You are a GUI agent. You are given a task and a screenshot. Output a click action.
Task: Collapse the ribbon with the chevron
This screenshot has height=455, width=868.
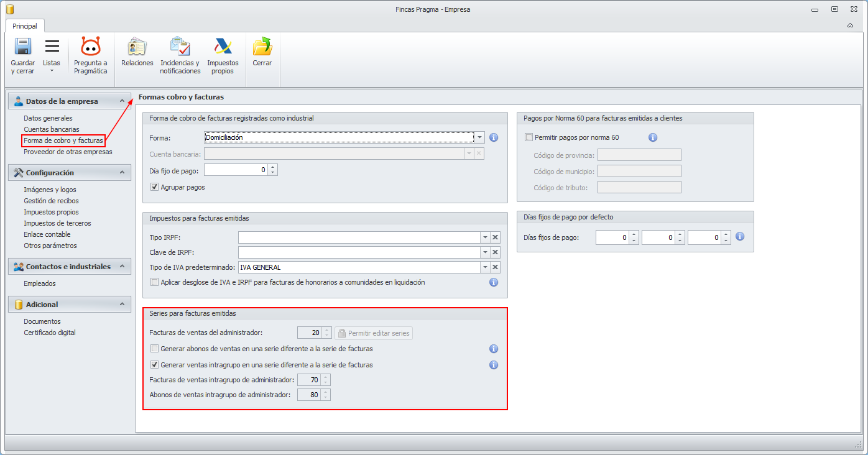850,25
